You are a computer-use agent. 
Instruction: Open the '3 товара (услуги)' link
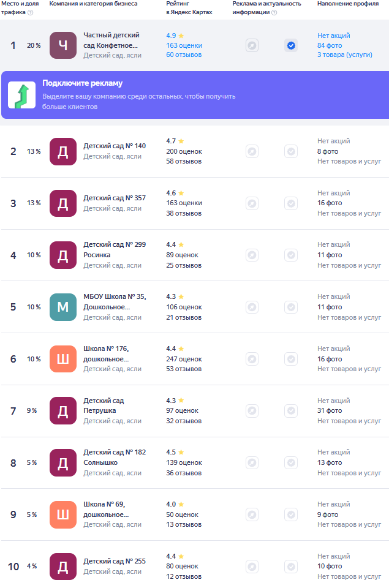345,55
